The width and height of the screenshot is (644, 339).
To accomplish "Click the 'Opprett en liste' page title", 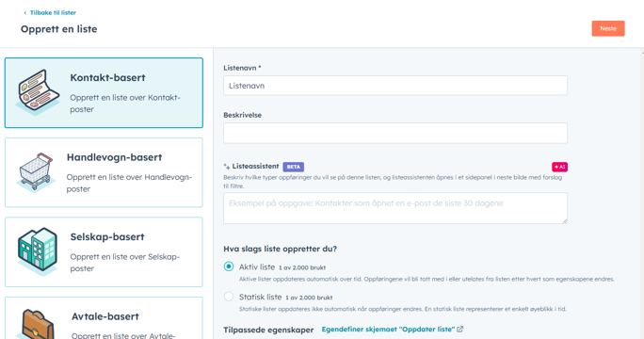I will 59,29.
